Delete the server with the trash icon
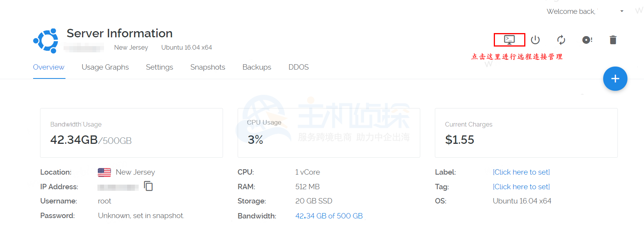 tap(613, 40)
